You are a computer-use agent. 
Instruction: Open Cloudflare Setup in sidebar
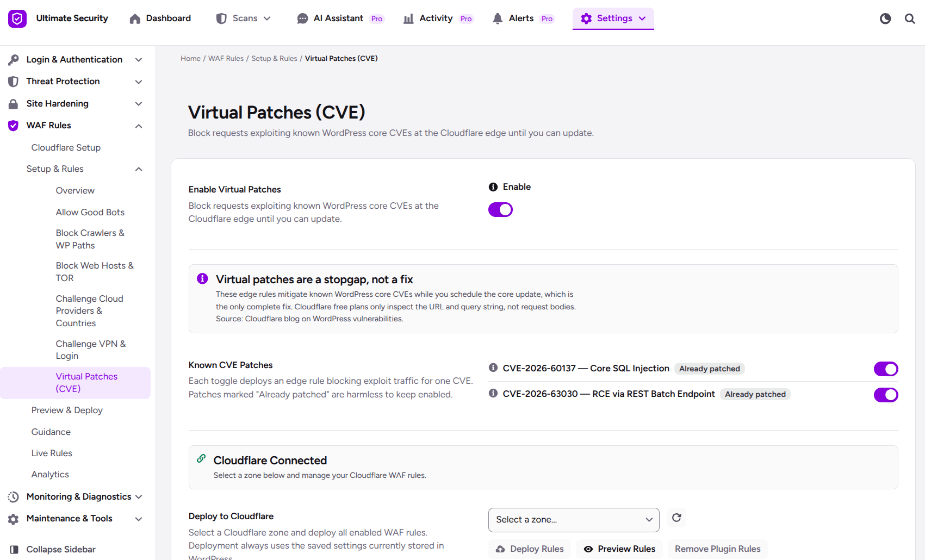click(x=66, y=148)
